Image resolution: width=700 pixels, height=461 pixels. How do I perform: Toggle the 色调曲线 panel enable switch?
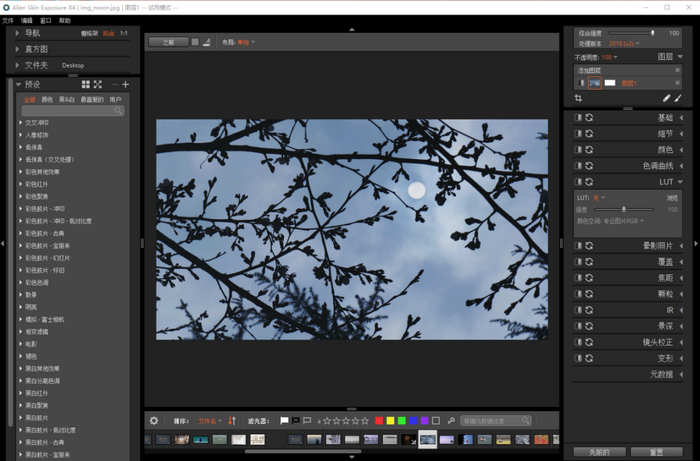[579, 165]
